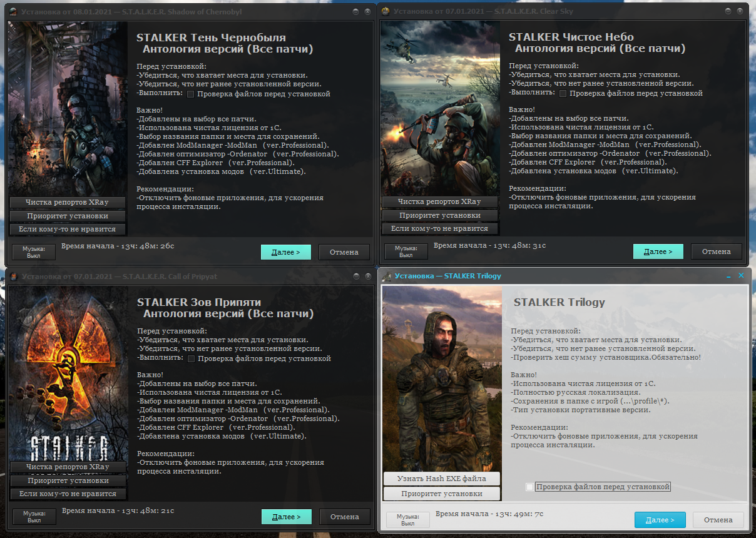Image resolution: width=756 pixels, height=538 pixels.
Task: Click Проверить хеш сумму установщика line
Action: 606,357
